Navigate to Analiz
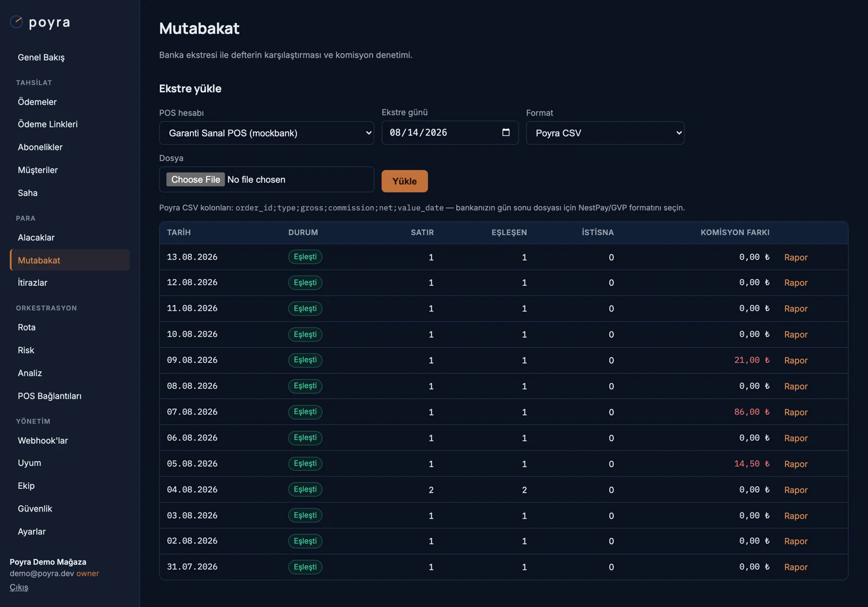The height and width of the screenshot is (607, 868). pos(30,373)
